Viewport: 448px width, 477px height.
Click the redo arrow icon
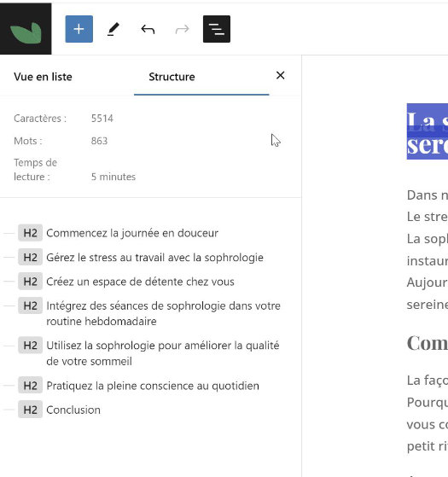(x=182, y=29)
